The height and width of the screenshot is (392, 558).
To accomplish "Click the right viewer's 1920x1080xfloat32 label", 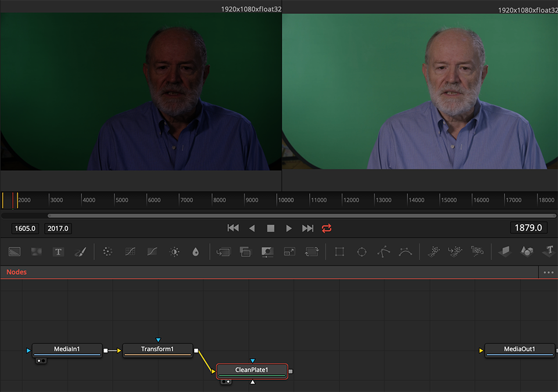I will coord(528,10).
